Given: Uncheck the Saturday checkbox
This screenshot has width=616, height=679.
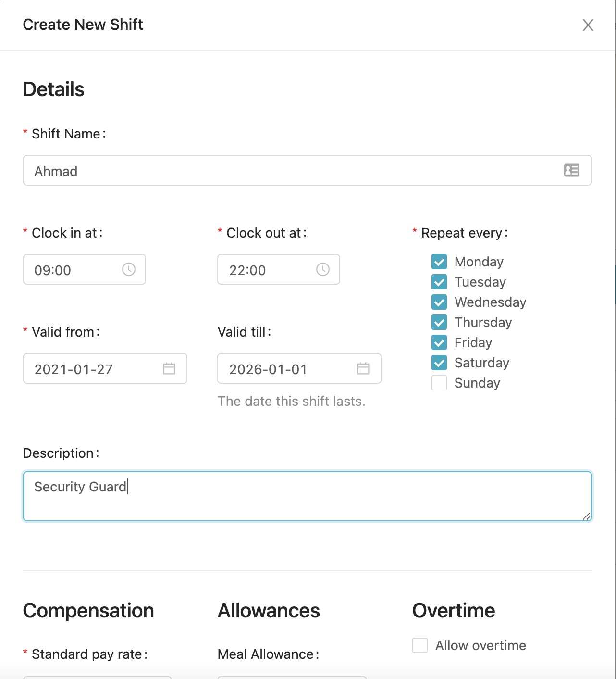Looking at the screenshot, I should pos(439,363).
